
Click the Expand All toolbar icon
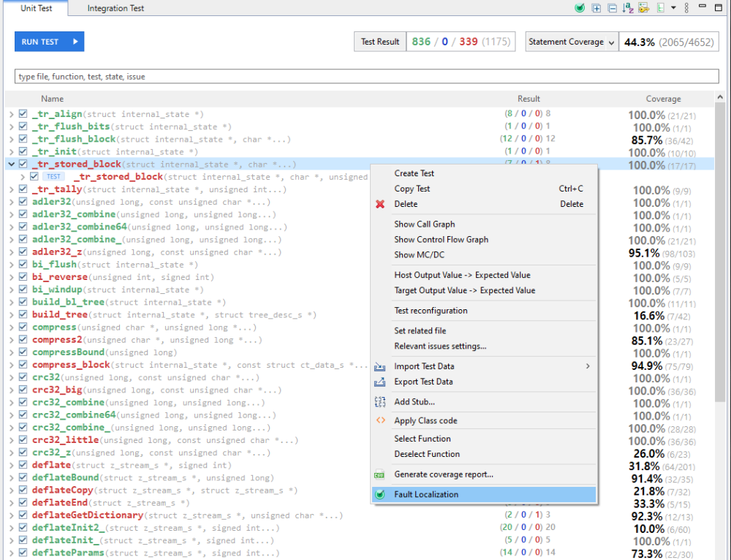tap(596, 8)
